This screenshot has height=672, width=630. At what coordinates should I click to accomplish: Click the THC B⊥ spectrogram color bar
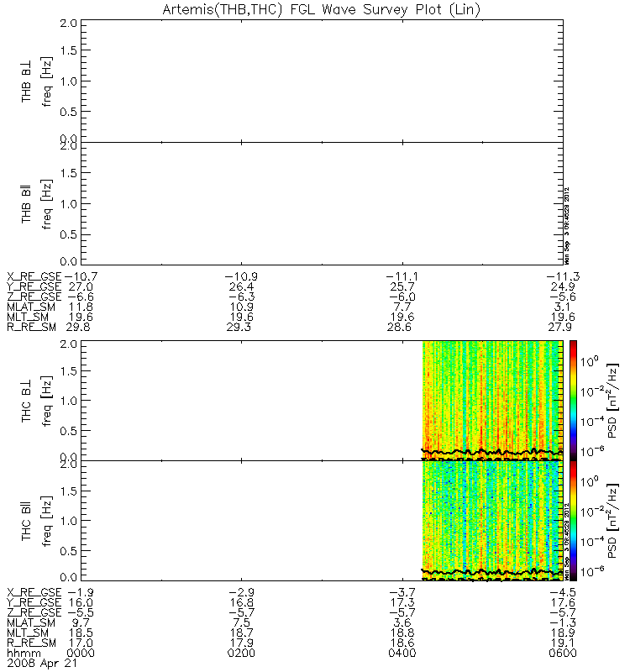click(573, 401)
